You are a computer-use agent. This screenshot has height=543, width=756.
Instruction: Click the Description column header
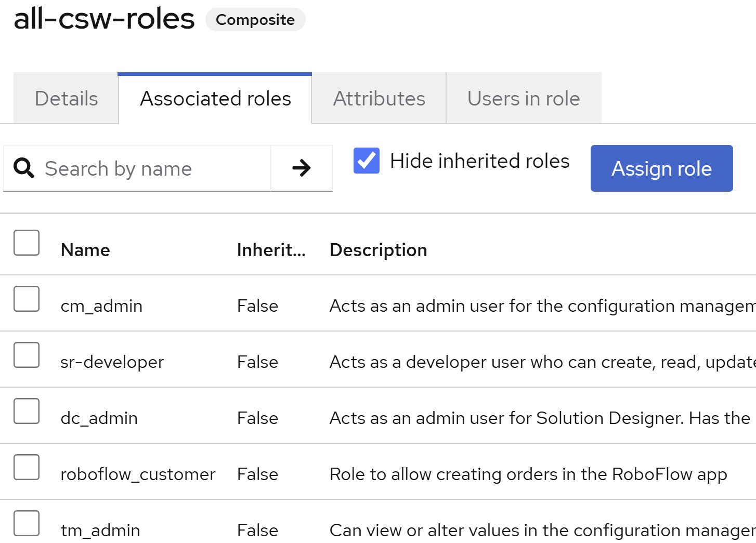(x=378, y=250)
